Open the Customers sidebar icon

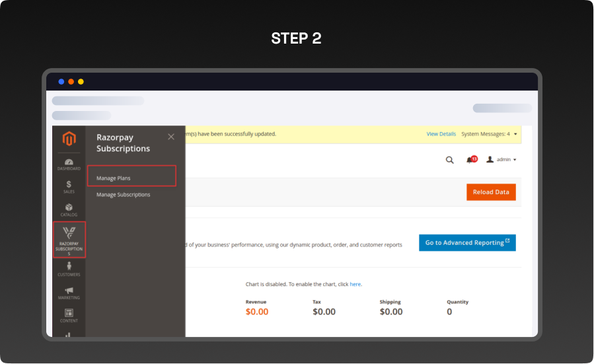click(69, 269)
